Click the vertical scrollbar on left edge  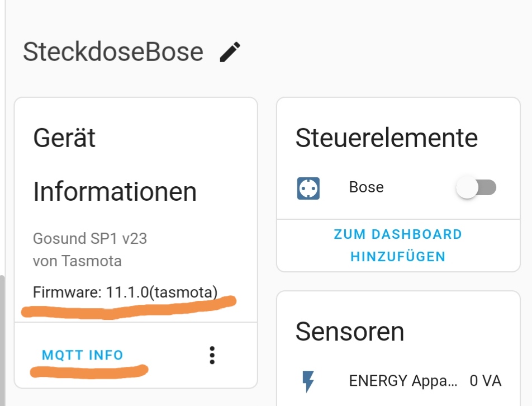2,336
